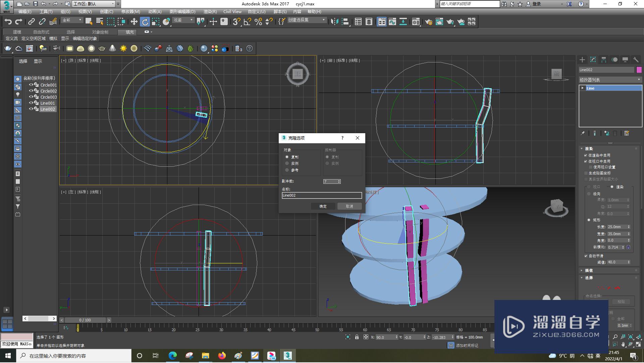Switch to the Hierarchy command panel
The height and width of the screenshot is (363, 644).
point(604,60)
